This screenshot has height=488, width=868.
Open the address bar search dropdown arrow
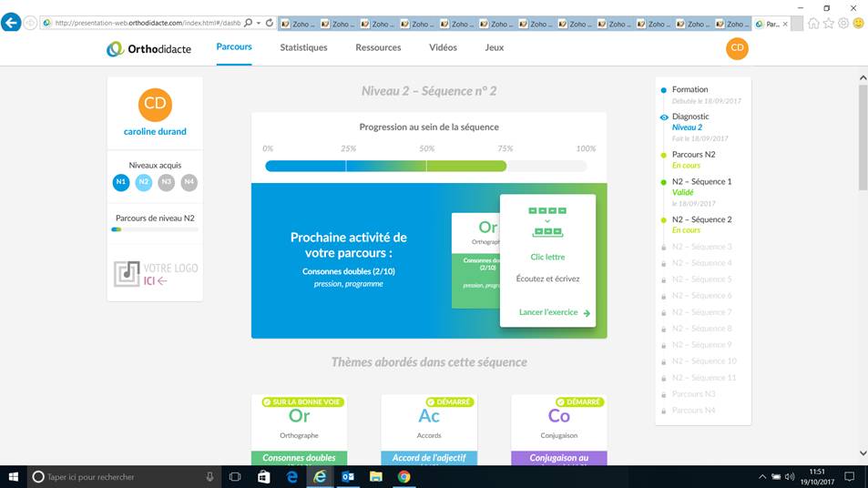pos(259,23)
